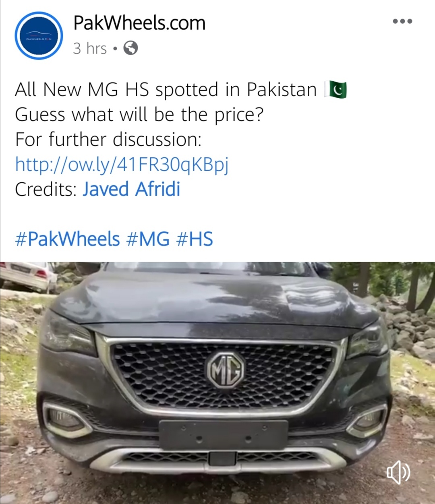Click the white car in the video background
The width and height of the screenshot is (435, 504).
(x=28, y=276)
